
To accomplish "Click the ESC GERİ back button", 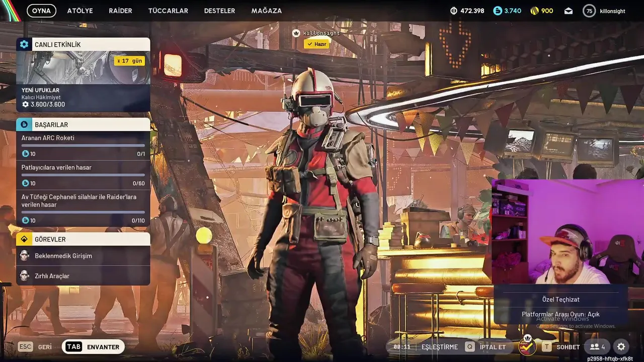I will click(35, 347).
